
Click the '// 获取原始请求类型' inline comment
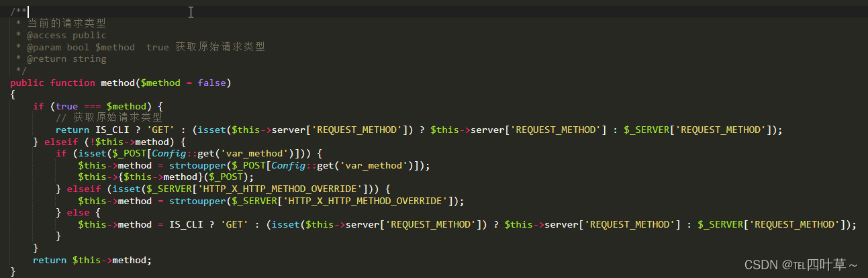pyautogui.click(x=109, y=118)
